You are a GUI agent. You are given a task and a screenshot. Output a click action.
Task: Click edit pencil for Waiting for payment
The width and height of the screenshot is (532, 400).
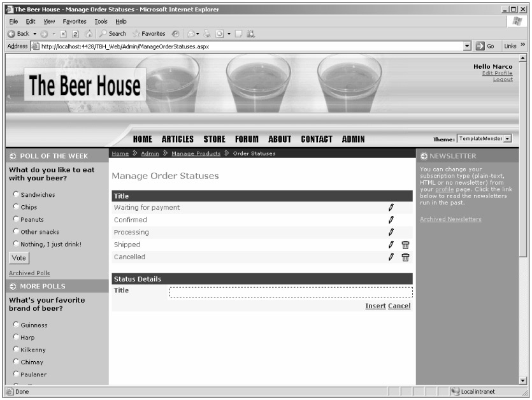point(391,208)
